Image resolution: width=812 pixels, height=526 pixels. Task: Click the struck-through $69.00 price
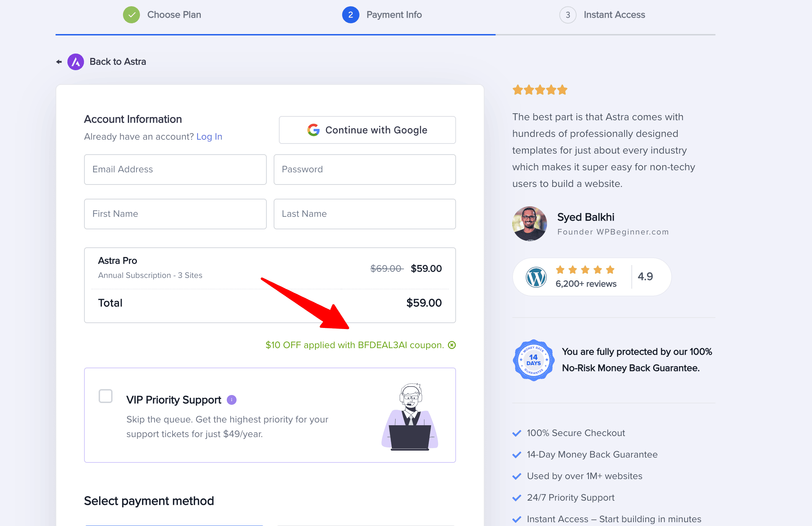point(387,269)
